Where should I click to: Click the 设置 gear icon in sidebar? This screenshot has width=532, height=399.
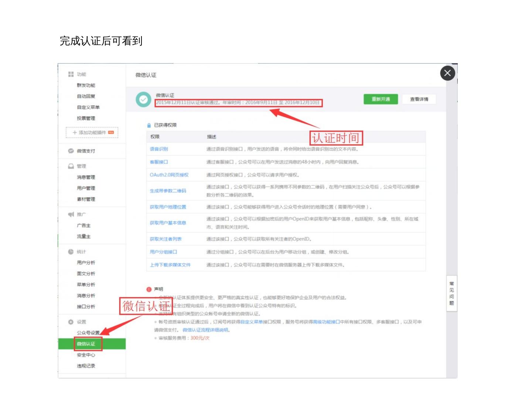click(x=71, y=322)
